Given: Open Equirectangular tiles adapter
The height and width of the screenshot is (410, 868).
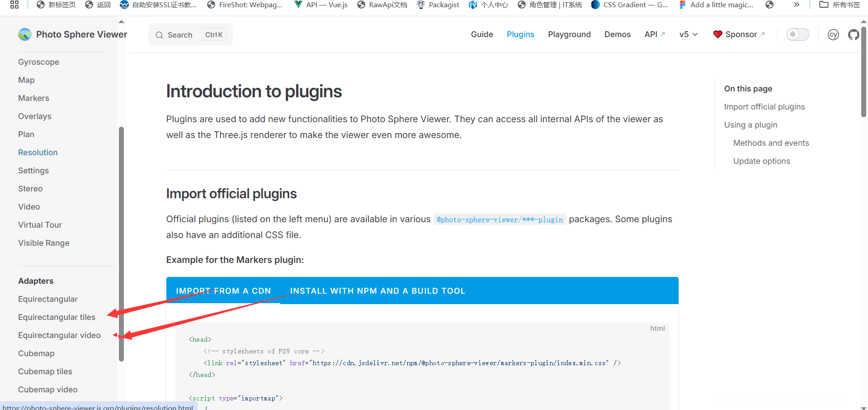Looking at the screenshot, I should click(x=57, y=317).
